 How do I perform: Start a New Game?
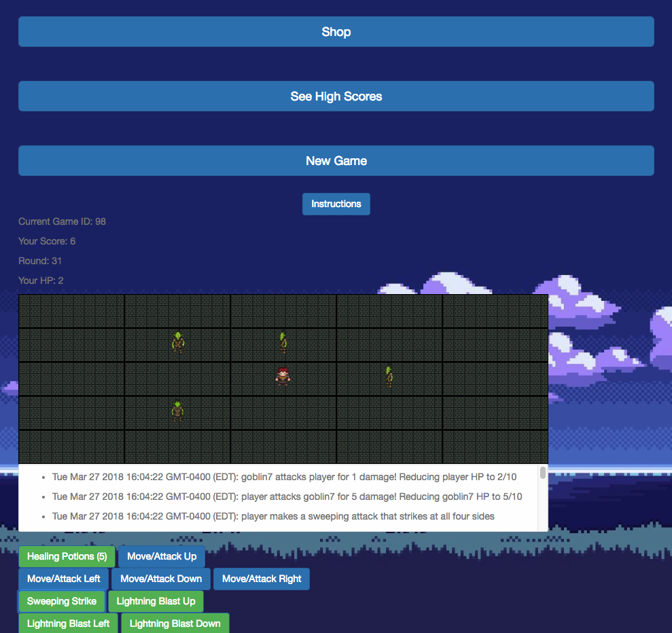336,160
